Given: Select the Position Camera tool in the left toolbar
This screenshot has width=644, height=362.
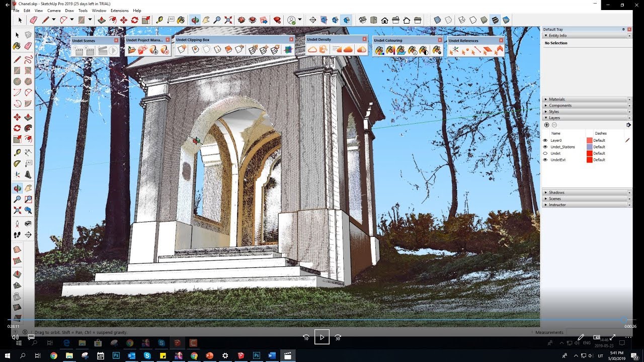Looking at the screenshot, I should (x=17, y=223).
